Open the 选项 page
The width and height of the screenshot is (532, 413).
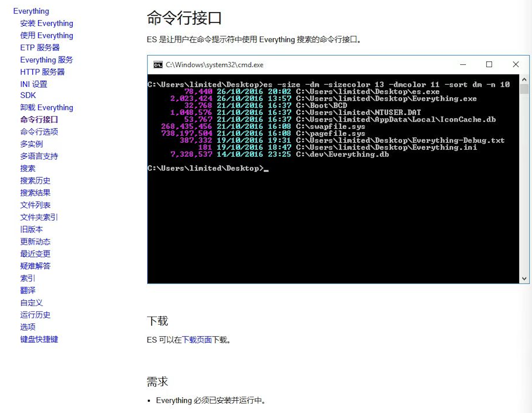tap(28, 327)
